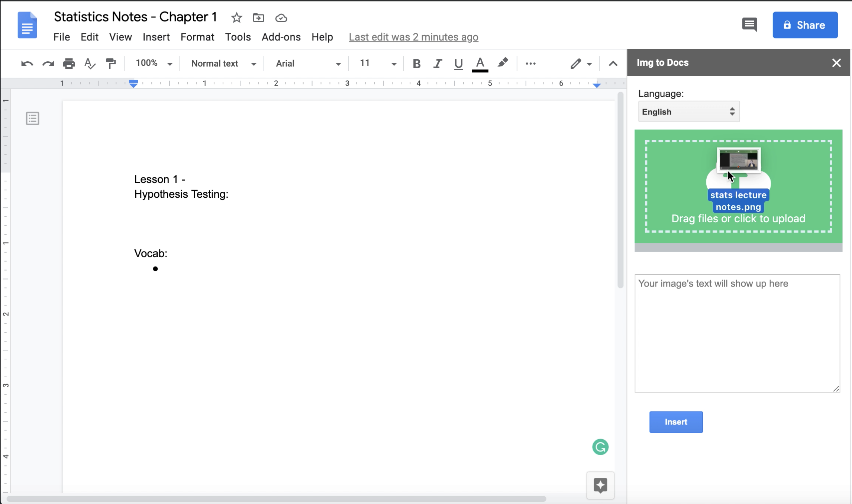
Task: Open the last edit history link
Action: coord(413,37)
